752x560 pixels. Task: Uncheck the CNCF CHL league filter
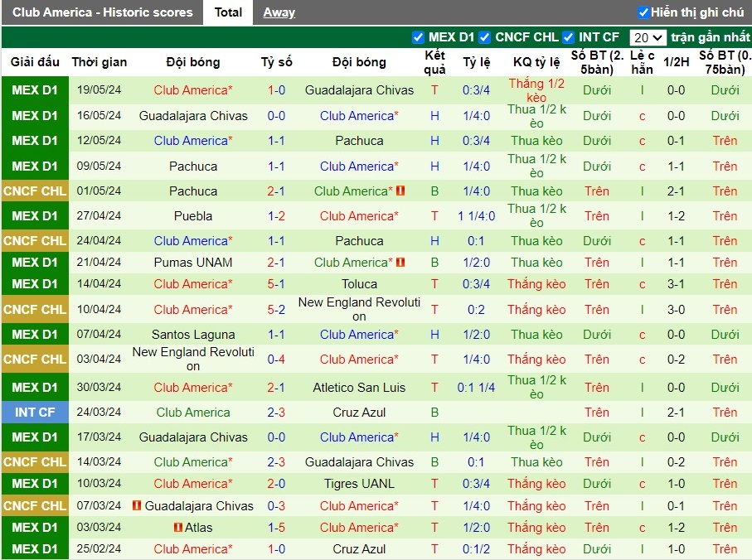click(484, 37)
